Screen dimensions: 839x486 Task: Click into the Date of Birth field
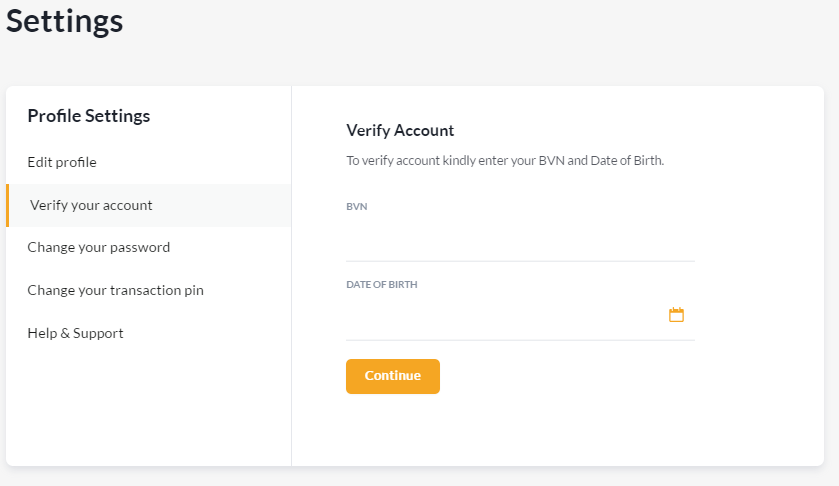[x=500, y=317]
